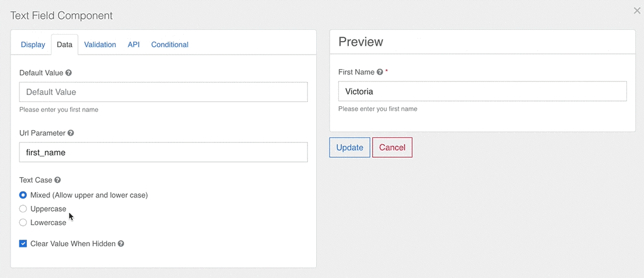This screenshot has height=278, width=644.
Task: Click the Url Parameter field containing first_name
Action: pos(163,152)
